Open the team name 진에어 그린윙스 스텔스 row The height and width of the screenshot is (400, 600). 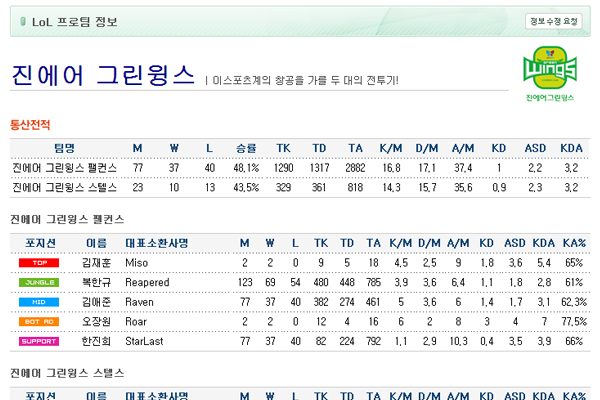pyautogui.click(x=64, y=188)
